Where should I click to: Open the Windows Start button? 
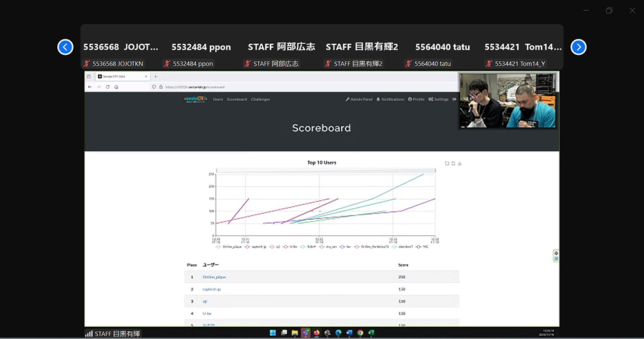click(272, 333)
